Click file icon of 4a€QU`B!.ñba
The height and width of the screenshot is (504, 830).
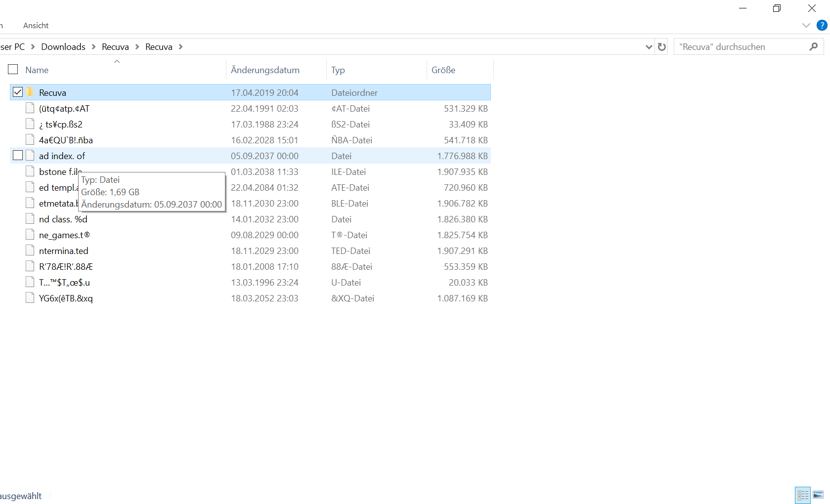coord(30,140)
